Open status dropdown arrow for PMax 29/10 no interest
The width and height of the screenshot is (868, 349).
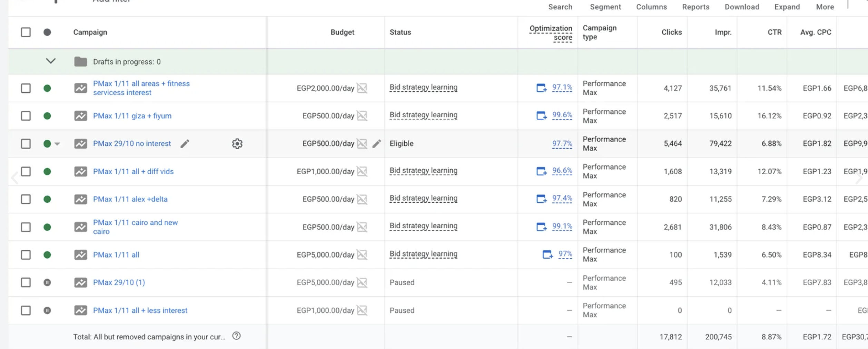tap(57, 144)
